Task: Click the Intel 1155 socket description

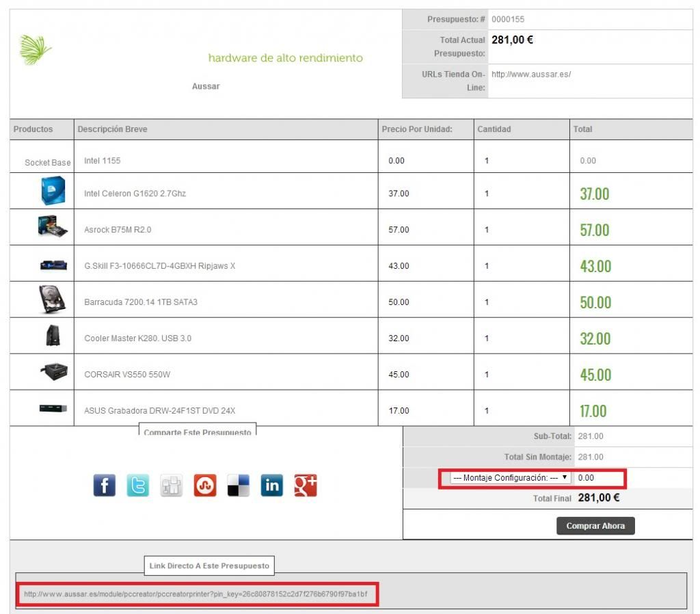Action: 103,160
